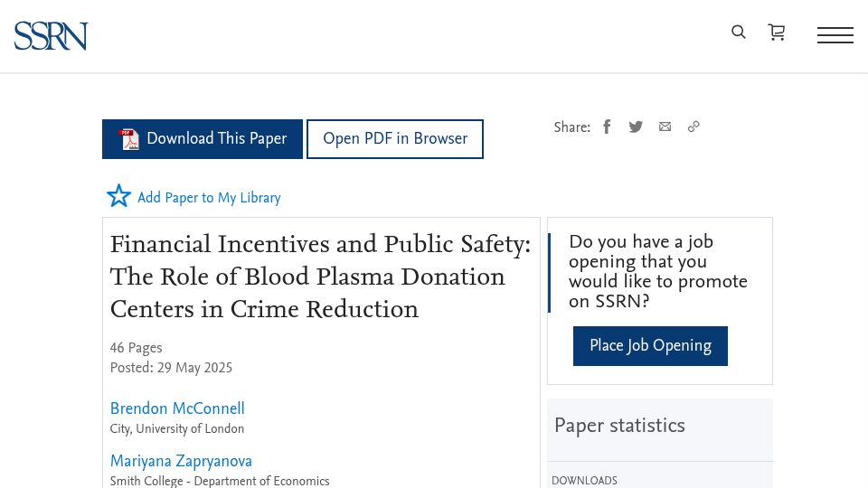Open author Brendon McConnell's page

pyautogui.click(x=177, y=408)
